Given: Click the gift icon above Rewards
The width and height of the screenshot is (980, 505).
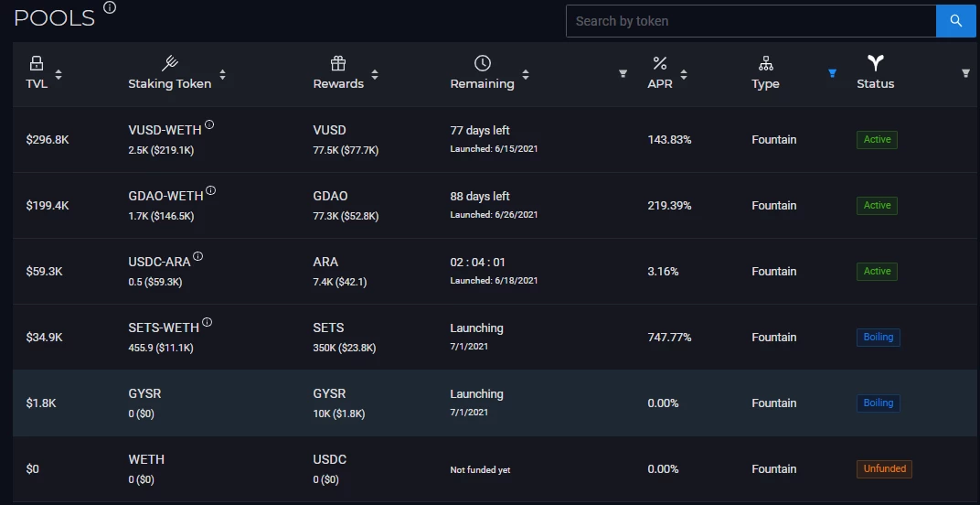Looking at the screenshot, I should [x=338, y=63].
